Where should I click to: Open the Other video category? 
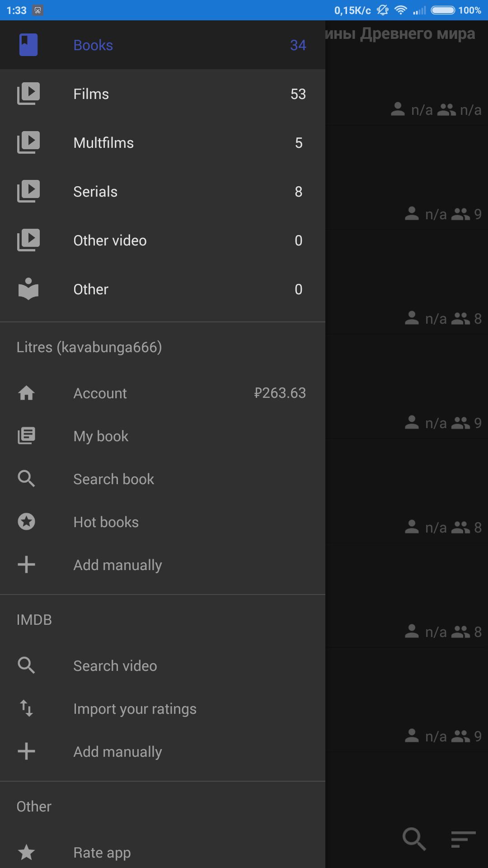(x=110, y=241)
